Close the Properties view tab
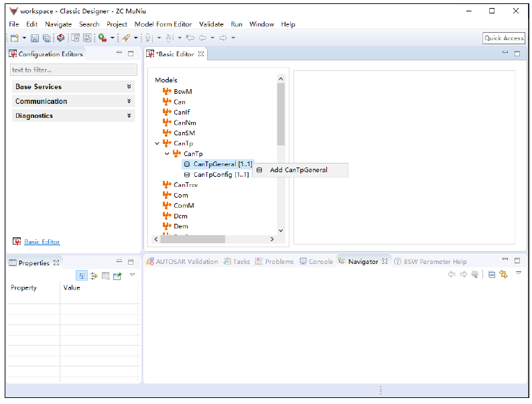Viewport: 532px width, 404px height. [x=56, y=263]
